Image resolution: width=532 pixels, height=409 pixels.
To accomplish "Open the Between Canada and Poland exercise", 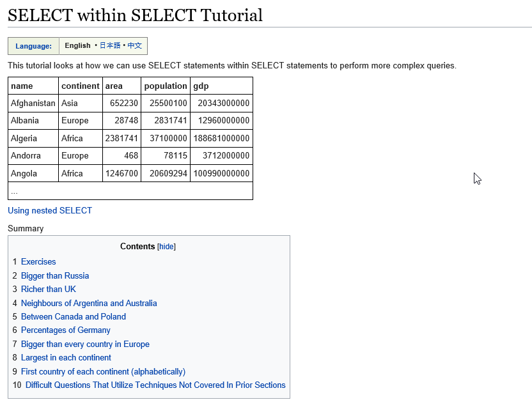I will pos(73,316).
